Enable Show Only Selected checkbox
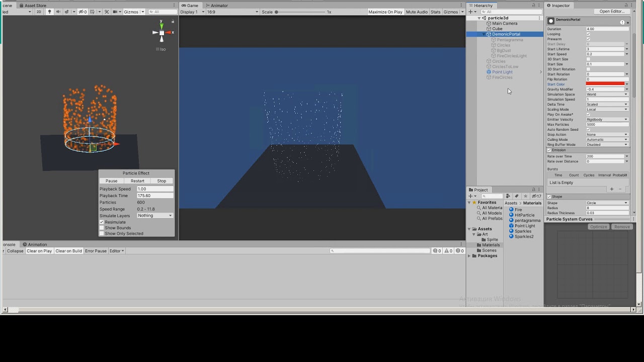 102,233
